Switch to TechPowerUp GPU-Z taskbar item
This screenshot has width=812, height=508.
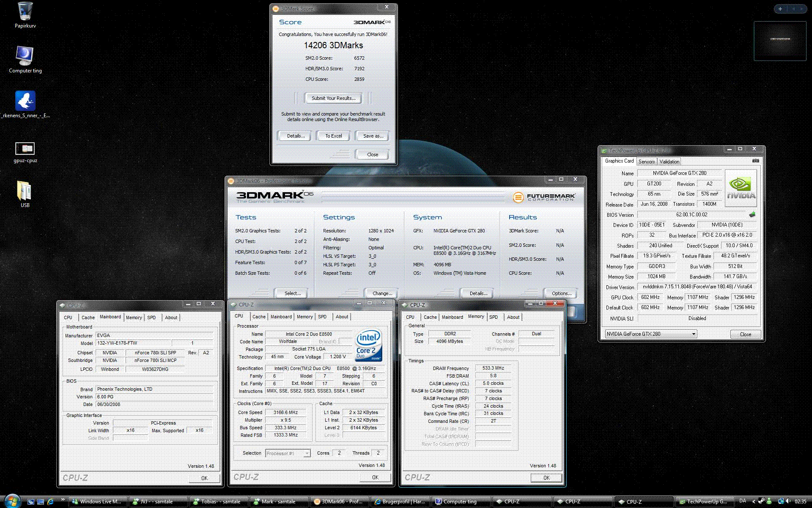tap(705, 502)
